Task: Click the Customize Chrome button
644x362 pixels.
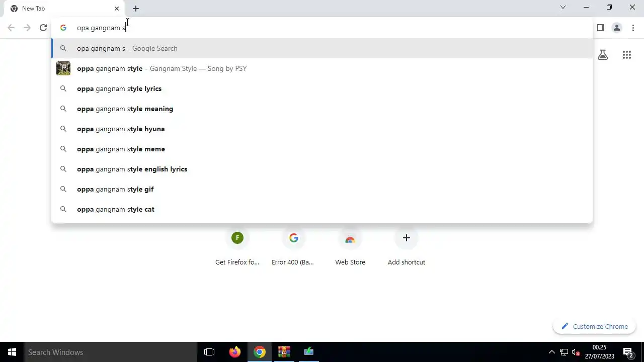Action: click(x=595, y=326)
